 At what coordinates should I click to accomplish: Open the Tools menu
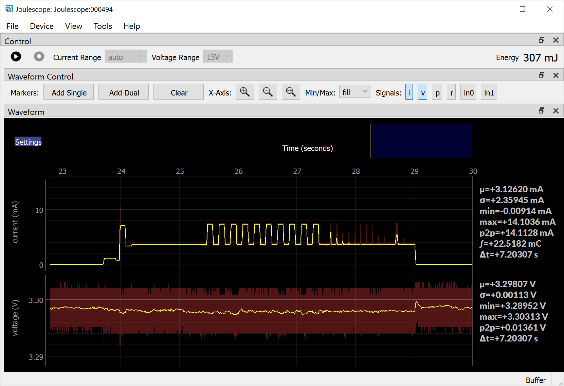coord(103,26)
